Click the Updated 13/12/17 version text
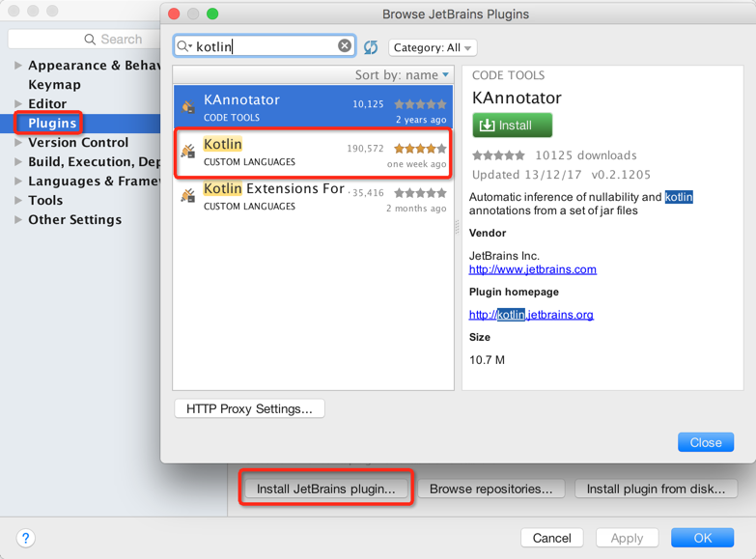Image resolution: width=756 pixels, height=559 pixels. [x=561, y=175]
